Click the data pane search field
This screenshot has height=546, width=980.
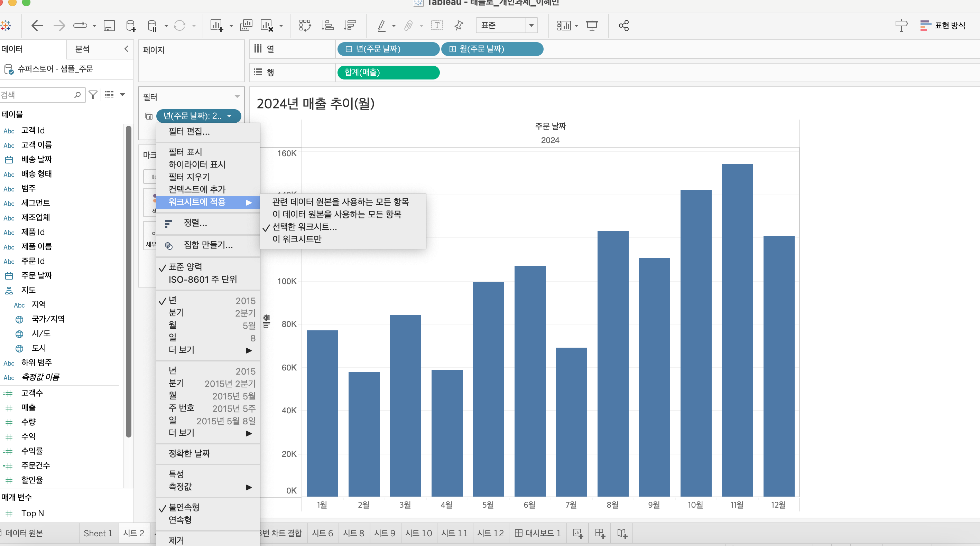click(38, 95)
